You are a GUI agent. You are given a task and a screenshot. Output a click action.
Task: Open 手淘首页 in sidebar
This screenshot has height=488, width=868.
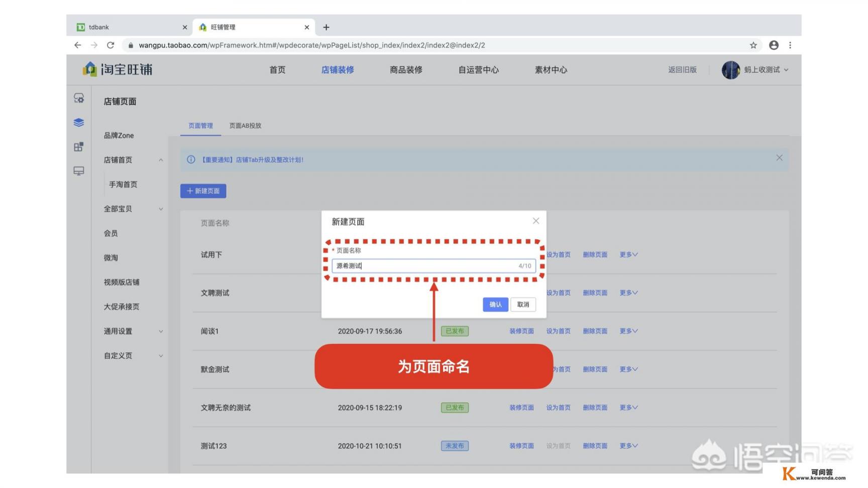(x=123, y=184)
